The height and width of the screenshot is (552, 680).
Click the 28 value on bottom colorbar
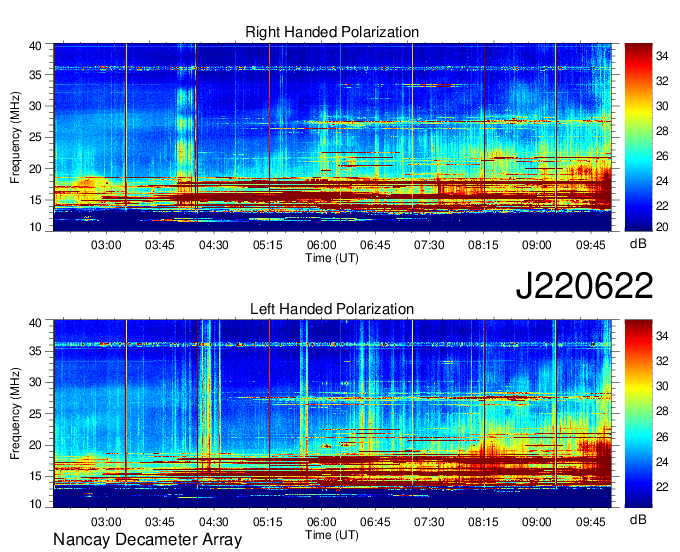pyautogui.click(x=662, y=411)
